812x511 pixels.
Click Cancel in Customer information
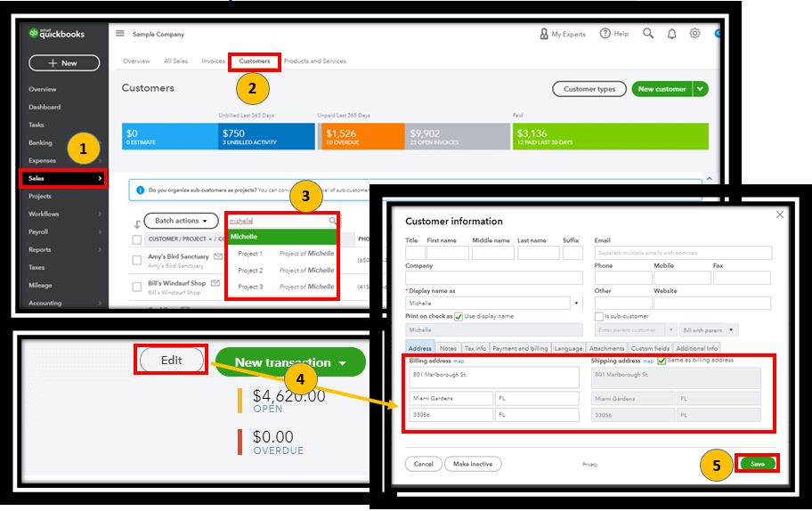(424, 464)
